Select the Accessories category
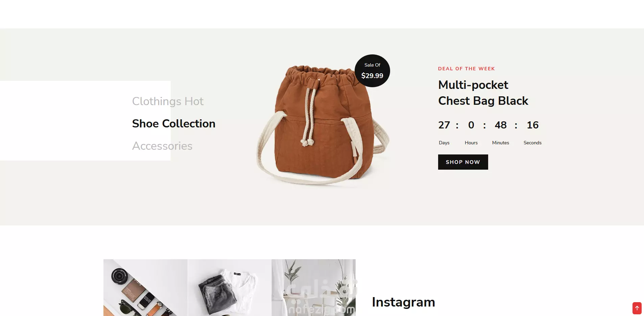The image size is (644, 316). (162, 146)
